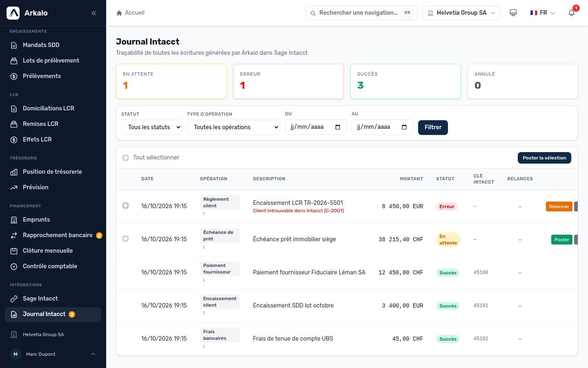
Task: Open Effets LCR in sidebar
Action: tap(53, 140)
